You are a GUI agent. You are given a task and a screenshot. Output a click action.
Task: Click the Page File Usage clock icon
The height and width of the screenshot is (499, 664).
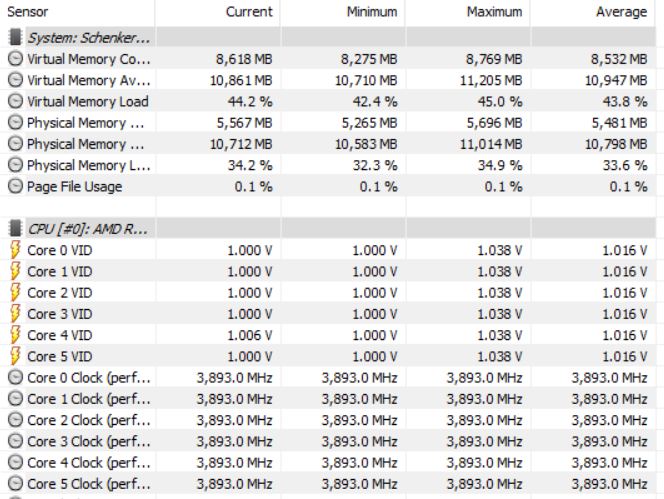[15, 186]
